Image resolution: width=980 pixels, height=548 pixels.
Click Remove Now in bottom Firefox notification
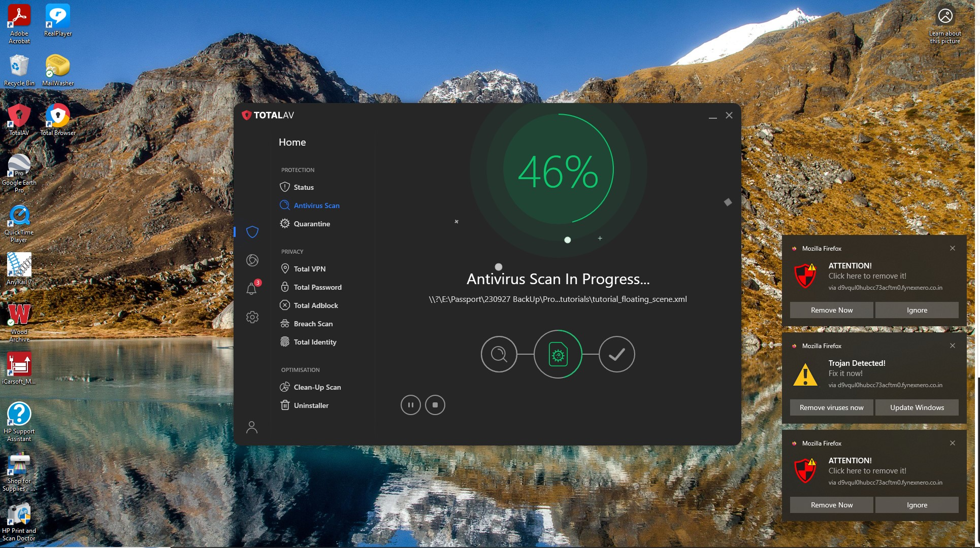pos(832,505)
